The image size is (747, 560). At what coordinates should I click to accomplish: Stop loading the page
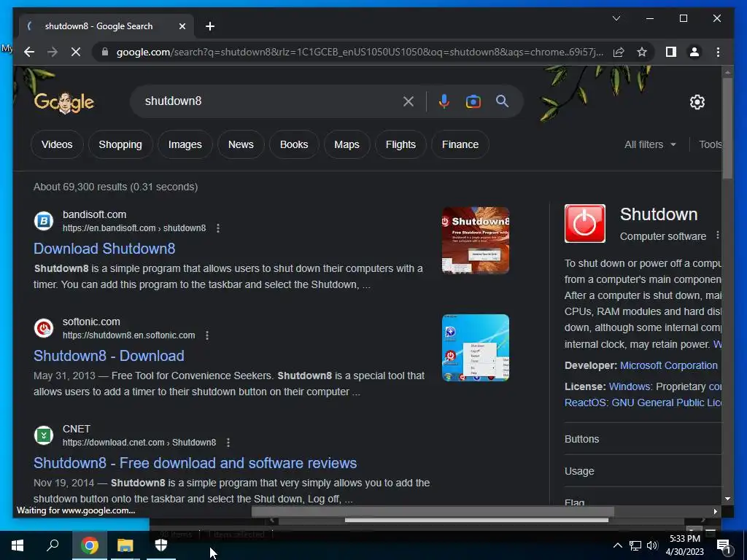pyautogui.click(x=76, y=52)
